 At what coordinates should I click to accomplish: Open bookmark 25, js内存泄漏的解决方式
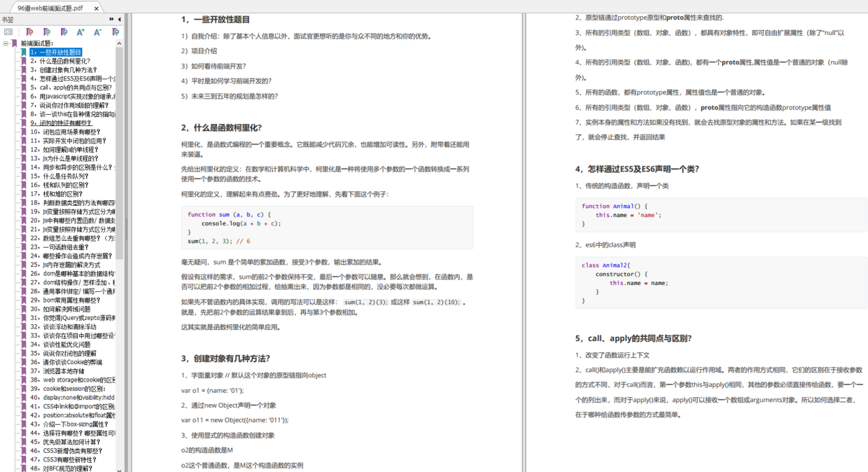(64, 265)
